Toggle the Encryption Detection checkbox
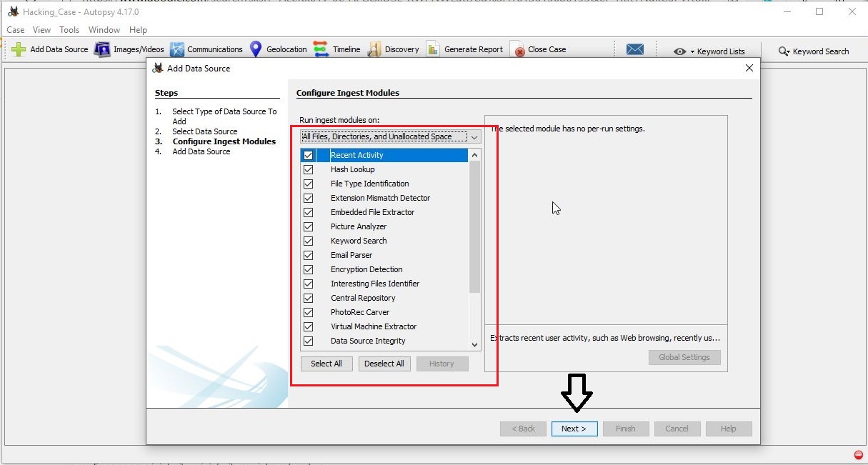The width and height of the screenshot is (868, 465). click(x=308, y=269)
